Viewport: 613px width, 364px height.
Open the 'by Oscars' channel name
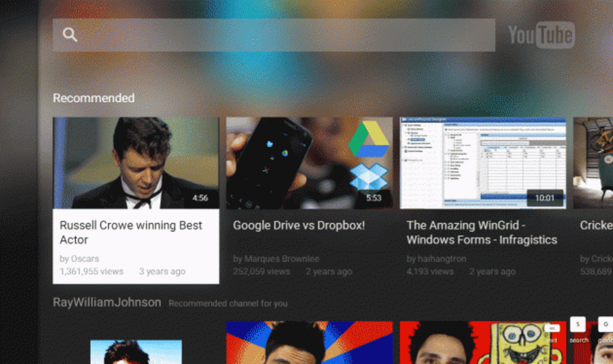point(79,259)
